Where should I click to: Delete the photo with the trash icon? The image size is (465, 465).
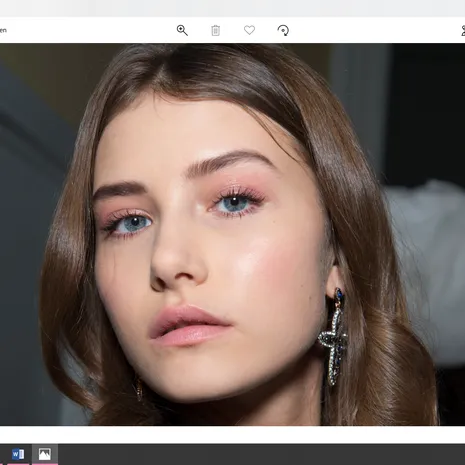pyautogui.click(x=215, y=31)
